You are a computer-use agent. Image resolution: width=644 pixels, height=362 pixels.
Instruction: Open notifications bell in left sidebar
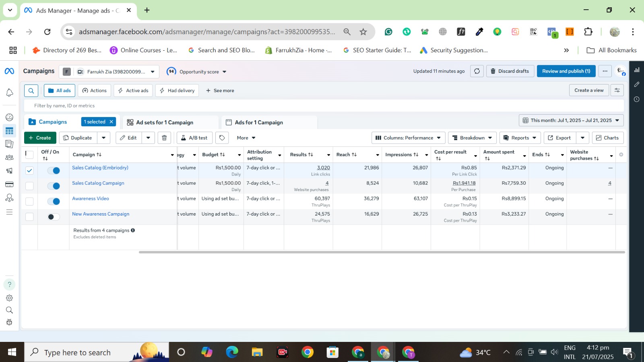click(9, 93)
